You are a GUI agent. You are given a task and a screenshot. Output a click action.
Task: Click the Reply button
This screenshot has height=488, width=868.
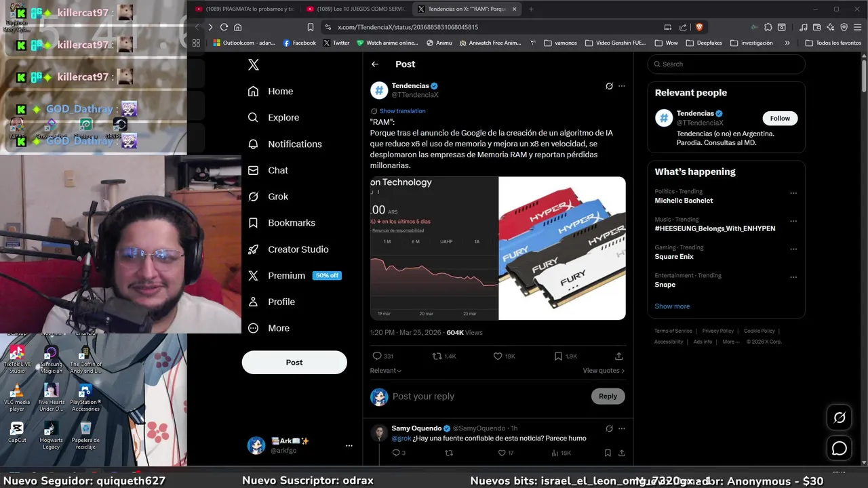pyautogui.click(x=608, y=396)
